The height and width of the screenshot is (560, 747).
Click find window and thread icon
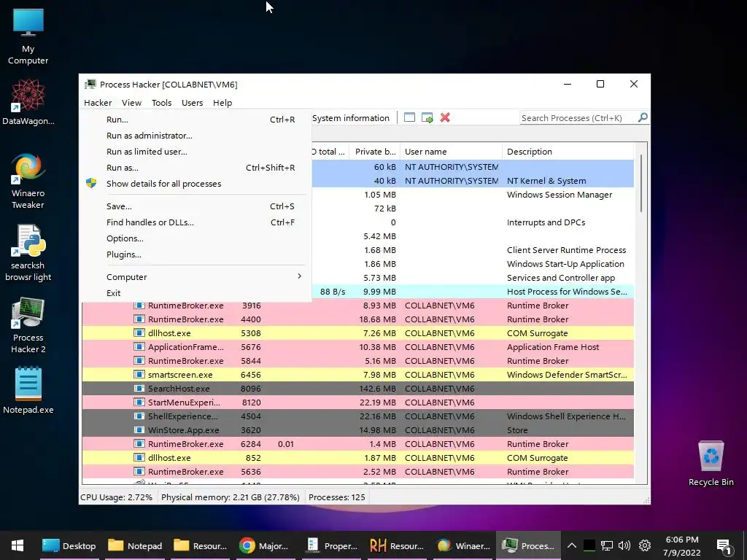click(427, 117)
